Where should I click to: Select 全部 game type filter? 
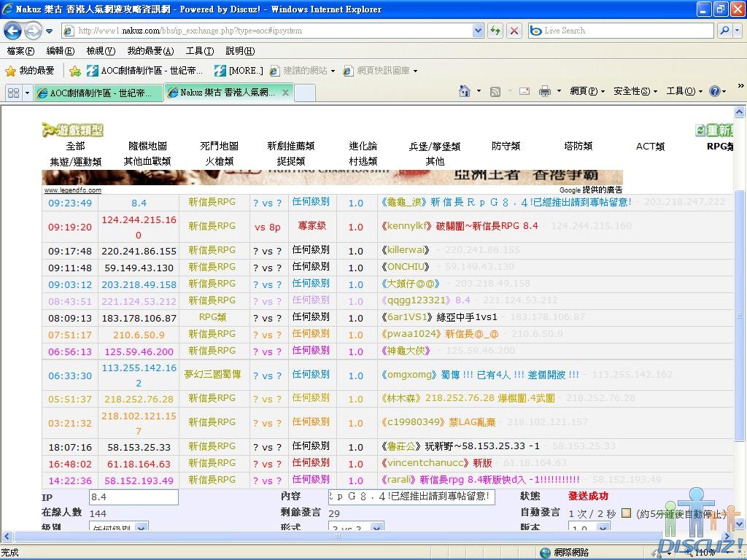(x=75, y=146)
